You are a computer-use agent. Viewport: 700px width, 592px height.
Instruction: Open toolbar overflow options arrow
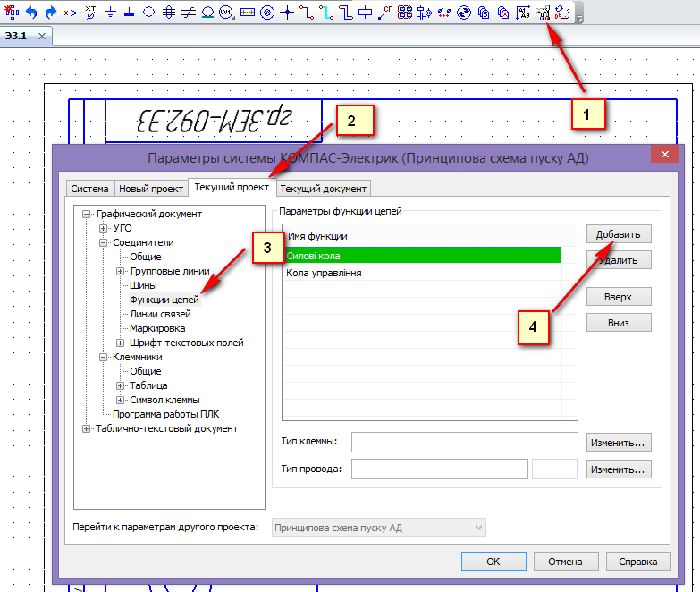coord(579,19)
